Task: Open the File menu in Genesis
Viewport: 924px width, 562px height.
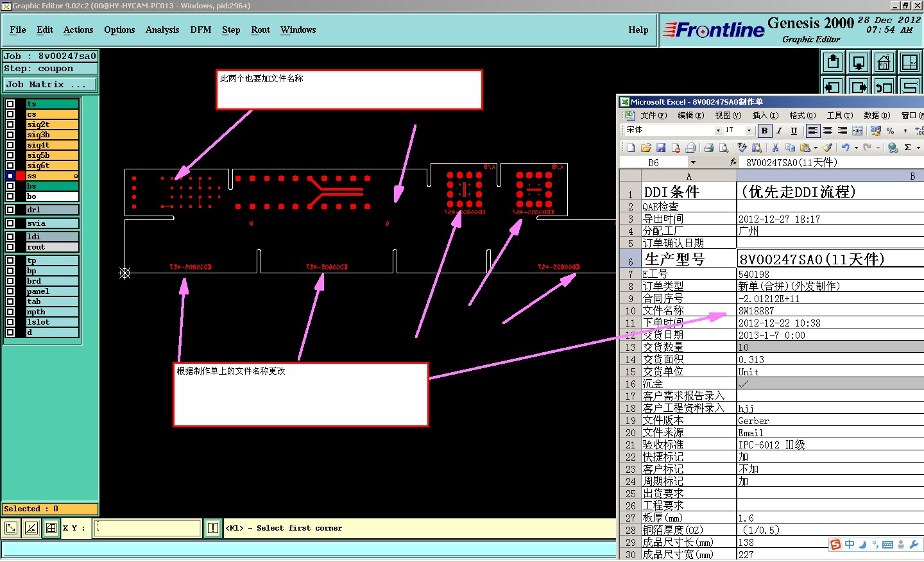Action: pyautogui.click(x=18, y=30)
